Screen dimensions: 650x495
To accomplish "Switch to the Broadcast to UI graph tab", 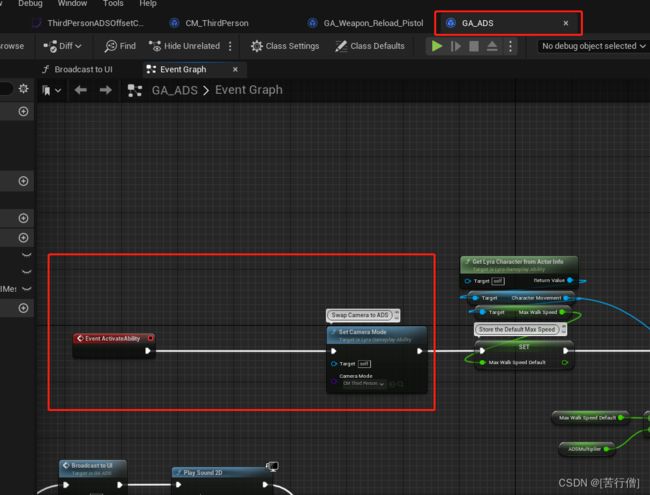I will pos(77,69).
